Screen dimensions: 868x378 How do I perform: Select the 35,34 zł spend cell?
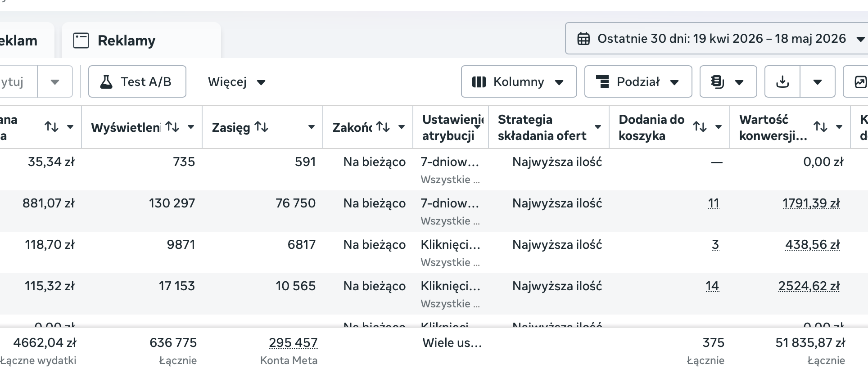coord(51,162)
